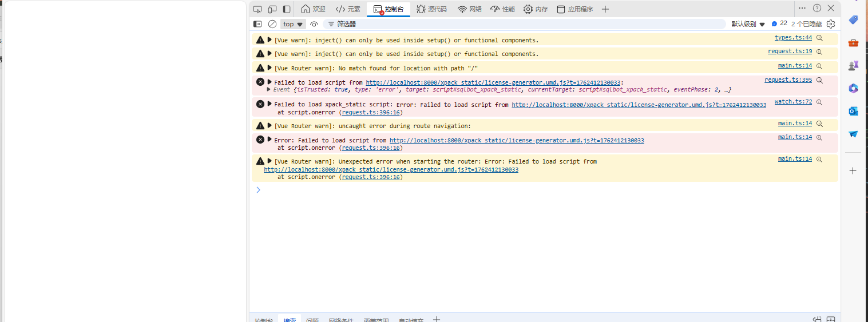
Task: Expand the Event object details
Action: [269, 90]
